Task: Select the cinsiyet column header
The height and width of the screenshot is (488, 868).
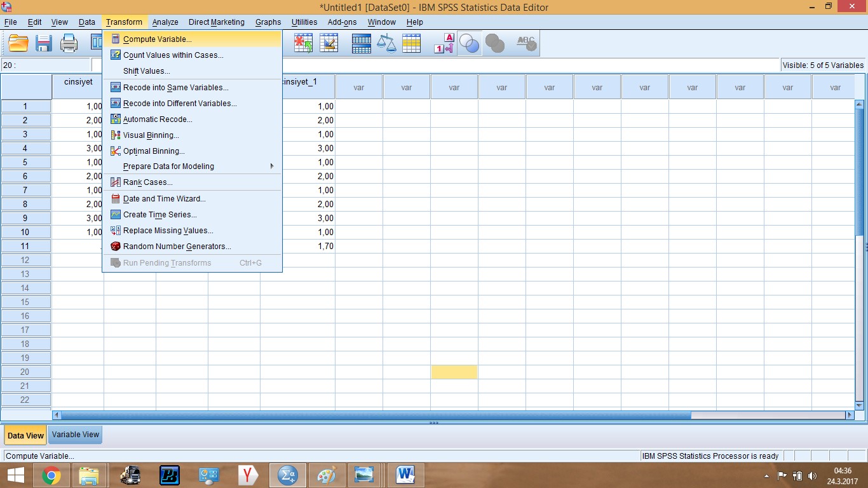Action: point(78,86)
